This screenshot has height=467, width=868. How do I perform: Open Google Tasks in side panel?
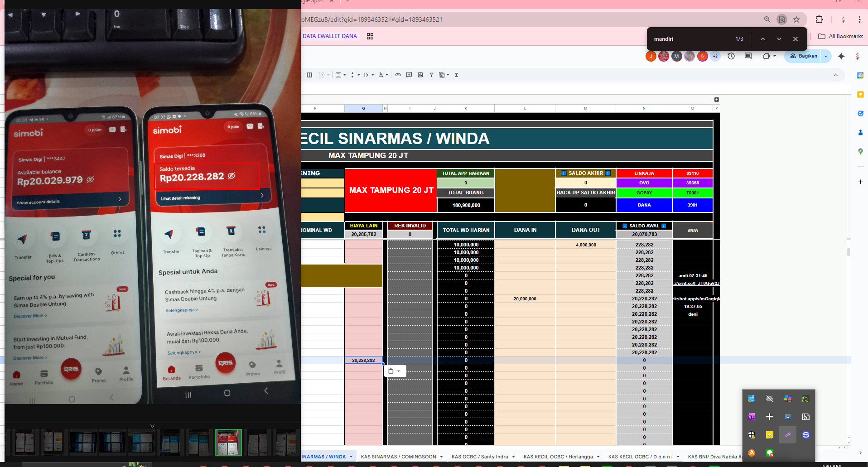click(x=860, y=114)
